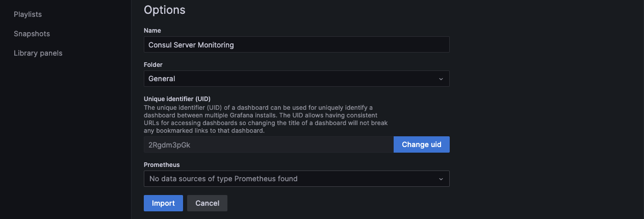Go to Snapshots in sidebar

pyautogui.click(x=32, y=34)
